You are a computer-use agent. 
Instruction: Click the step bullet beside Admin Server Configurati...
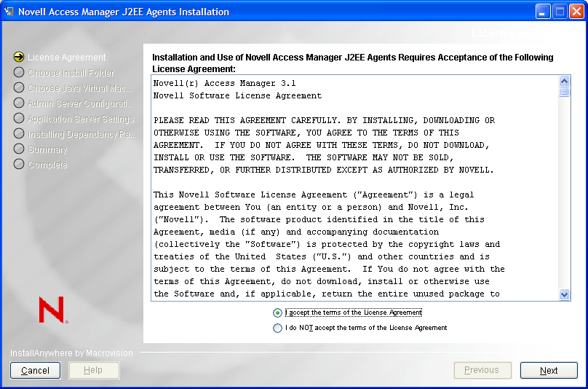19,103
